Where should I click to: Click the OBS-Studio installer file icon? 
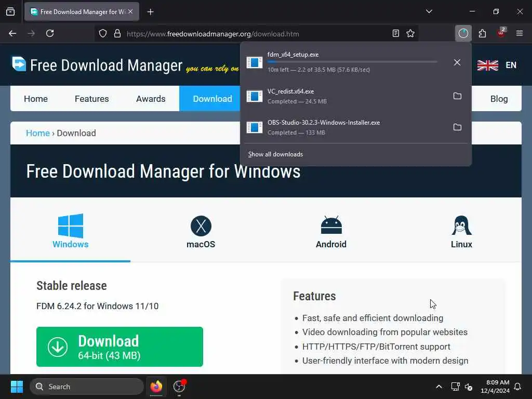tap(255, 127)
